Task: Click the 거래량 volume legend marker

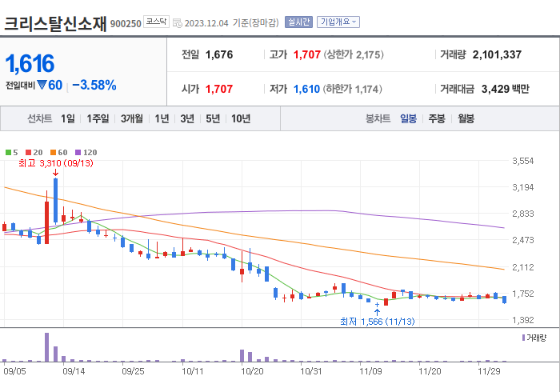Action: 523,338
